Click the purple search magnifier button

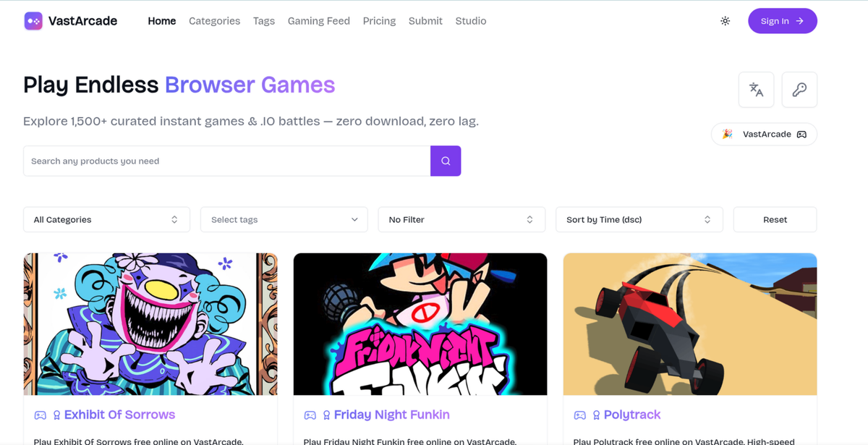[x=446, y=161]
